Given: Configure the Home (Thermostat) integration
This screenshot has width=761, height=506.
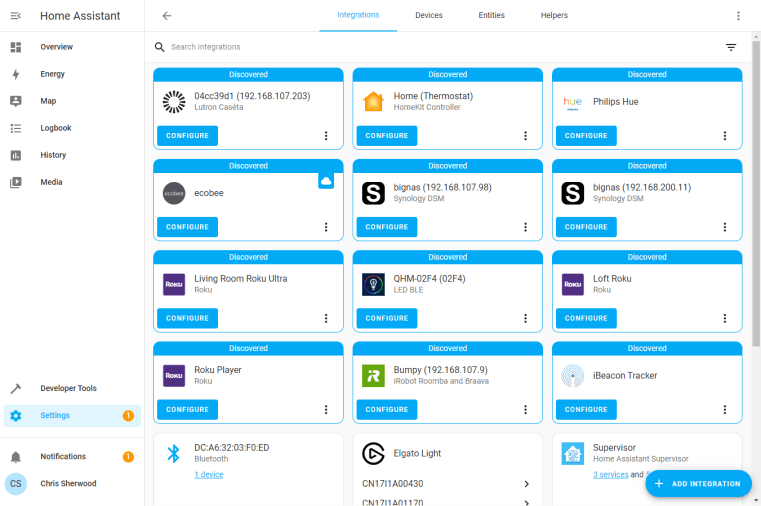Looking at the screenshot, I should click(387, 136).
